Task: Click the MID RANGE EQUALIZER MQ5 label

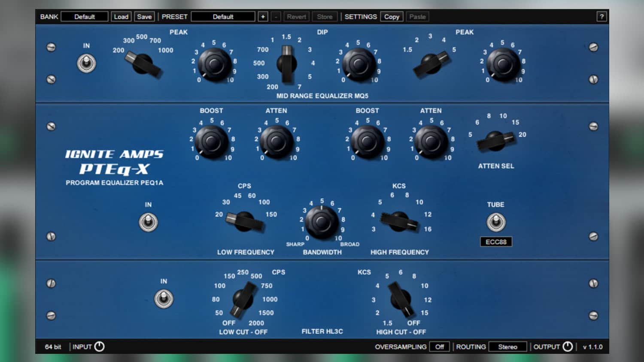Action: pos(322,96)
